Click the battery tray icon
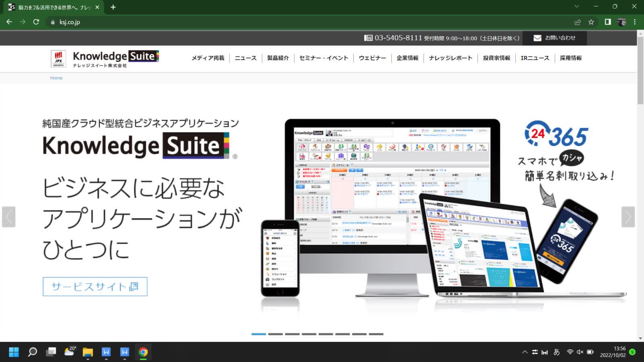Viewport: 644px width, 362px height. click(x=590, y=352)
